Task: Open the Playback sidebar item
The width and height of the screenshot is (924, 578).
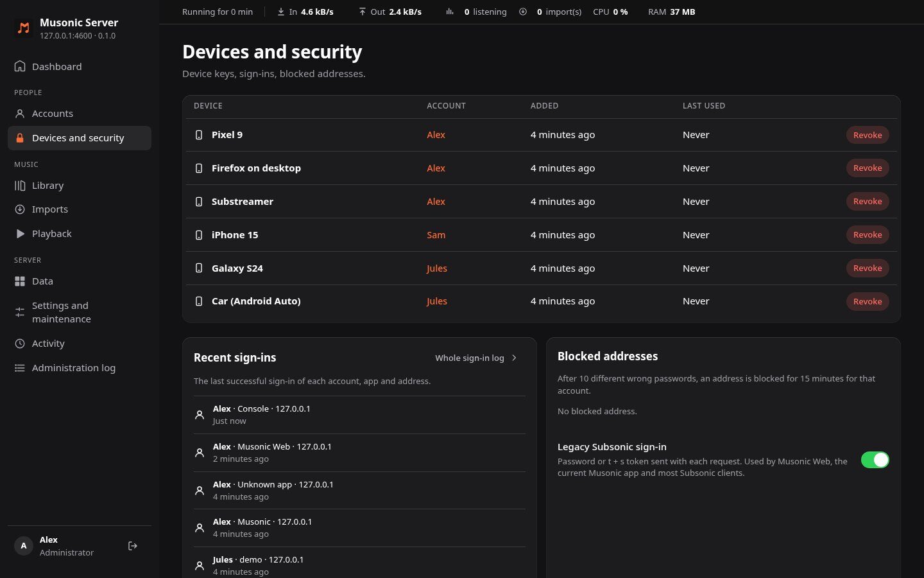Action: pyautogui.click(x=80, y=234)
